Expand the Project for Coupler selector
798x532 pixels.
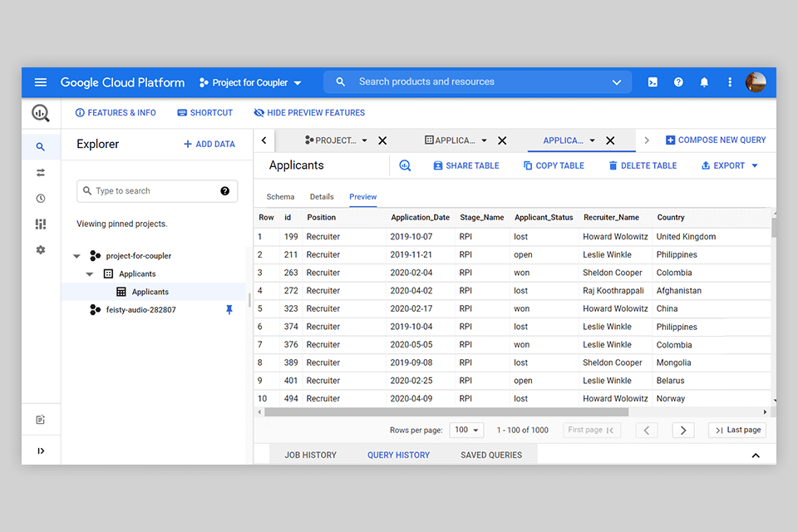pyautogui.click(x=250, y=82)
